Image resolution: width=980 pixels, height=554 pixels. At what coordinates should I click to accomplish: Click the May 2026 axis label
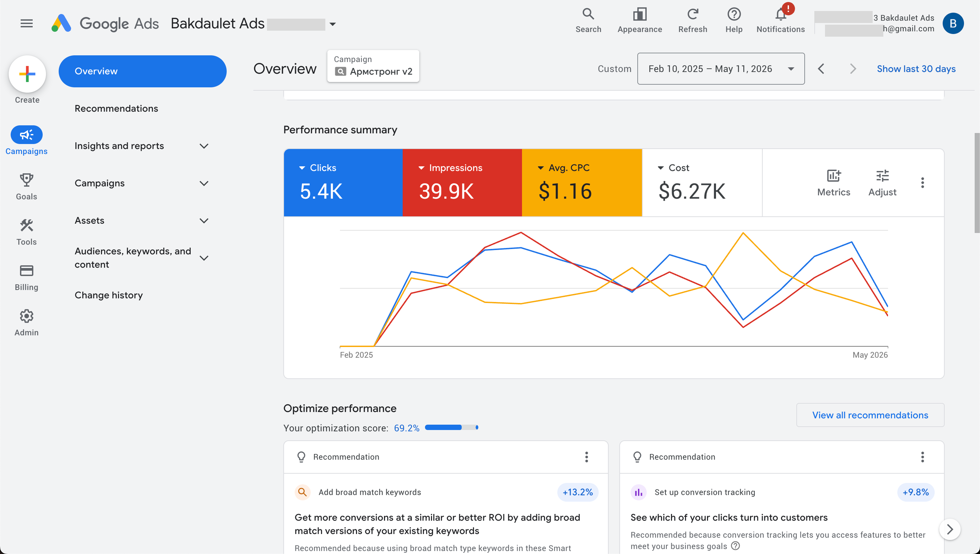(870, 355)
